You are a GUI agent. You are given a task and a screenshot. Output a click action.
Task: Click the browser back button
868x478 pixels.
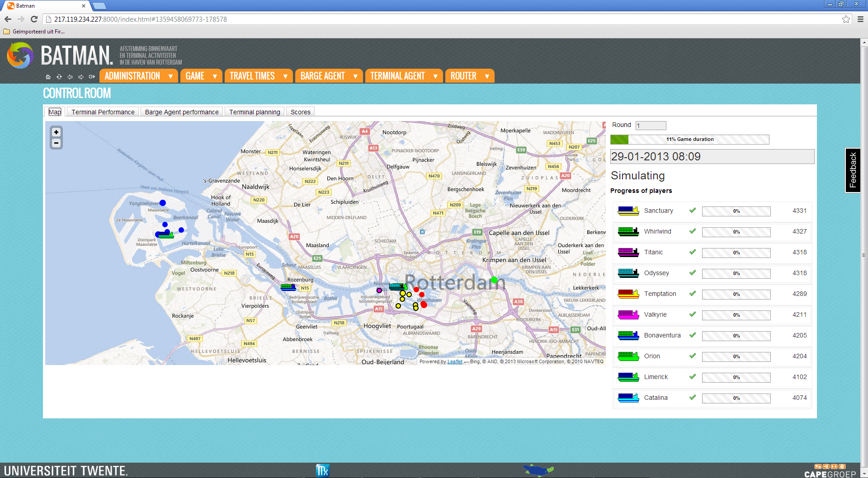click(8, 19)
